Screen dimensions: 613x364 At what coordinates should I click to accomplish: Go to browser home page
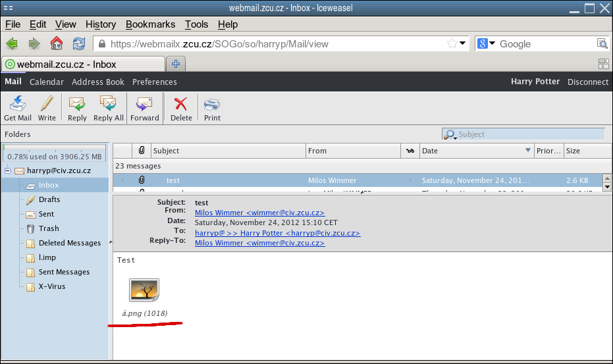click(57, 44)
